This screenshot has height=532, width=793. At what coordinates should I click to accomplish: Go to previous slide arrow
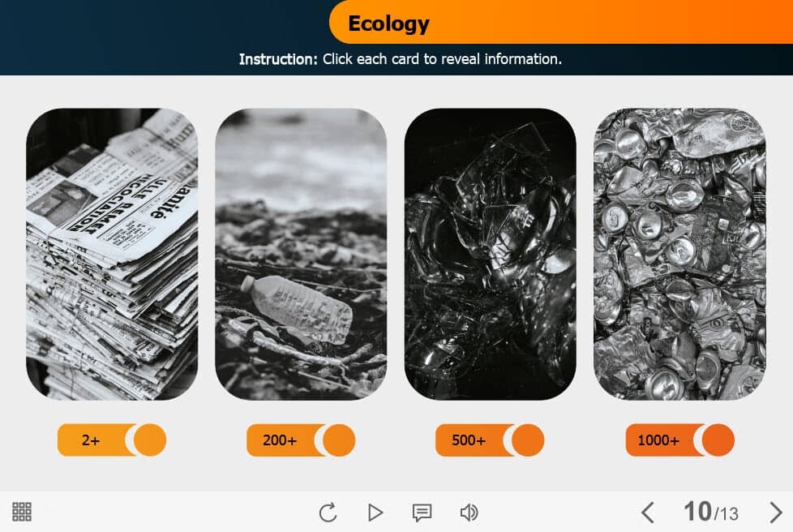click(x=648, y=513)
